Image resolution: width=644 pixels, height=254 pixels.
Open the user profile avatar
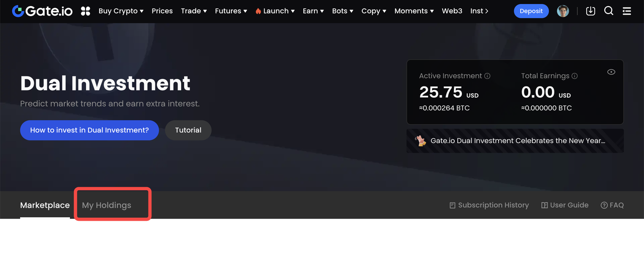[563, 11]
